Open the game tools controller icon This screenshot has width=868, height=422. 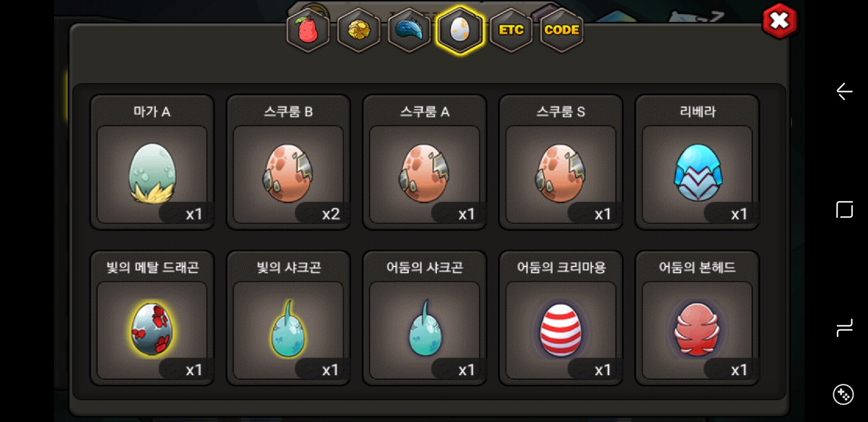(x=843, y=395)
